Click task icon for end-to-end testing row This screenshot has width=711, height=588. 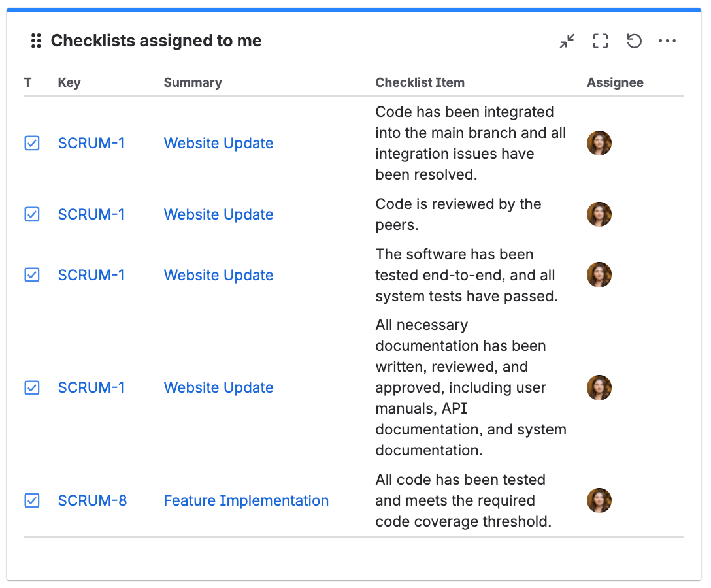coord(32,275)
